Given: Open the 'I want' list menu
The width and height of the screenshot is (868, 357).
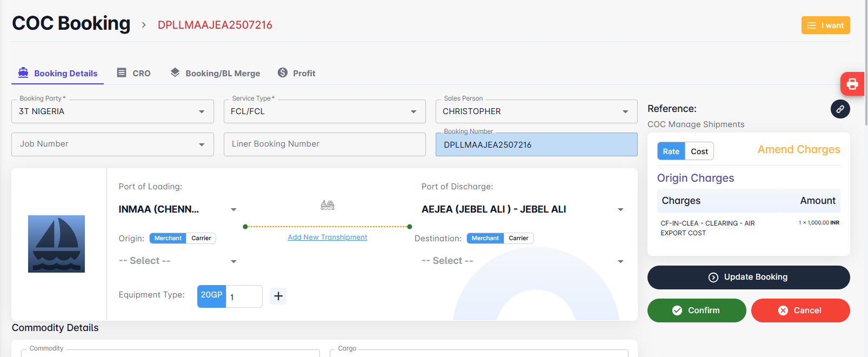Looking at the screenshot, I should 825,25.
